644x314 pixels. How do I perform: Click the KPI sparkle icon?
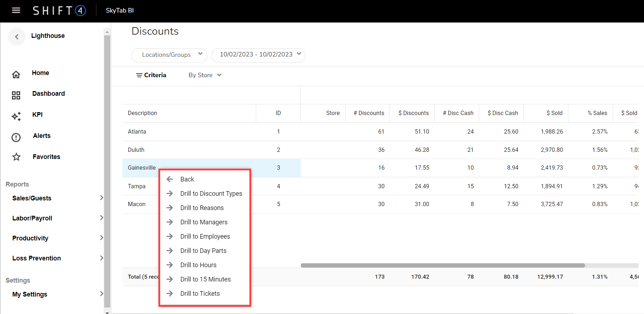(16, 116)
